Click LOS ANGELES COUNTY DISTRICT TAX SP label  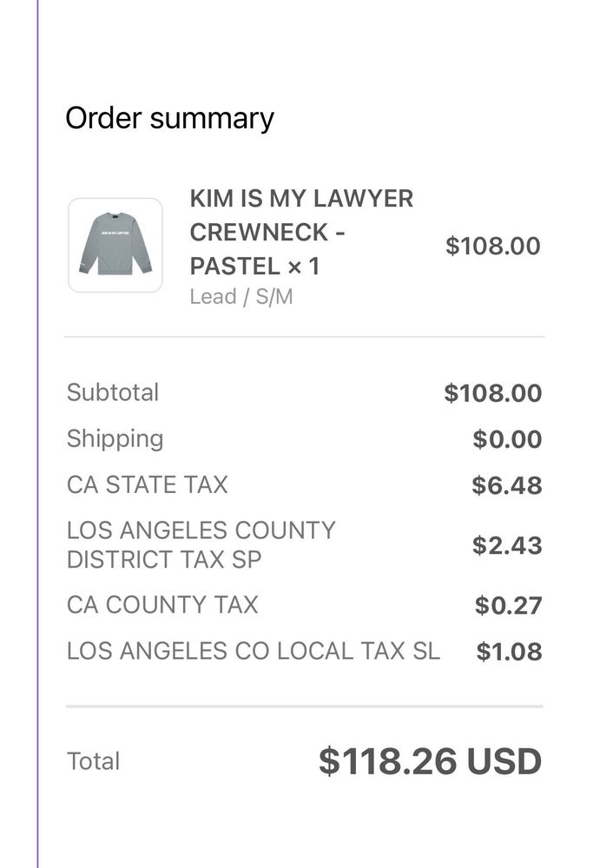201,545
